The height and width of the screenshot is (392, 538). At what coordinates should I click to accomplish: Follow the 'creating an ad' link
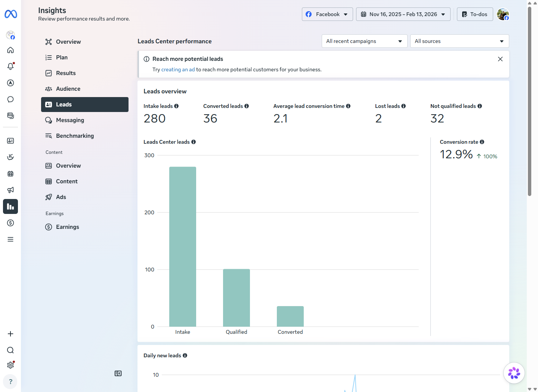pos(178,69)
